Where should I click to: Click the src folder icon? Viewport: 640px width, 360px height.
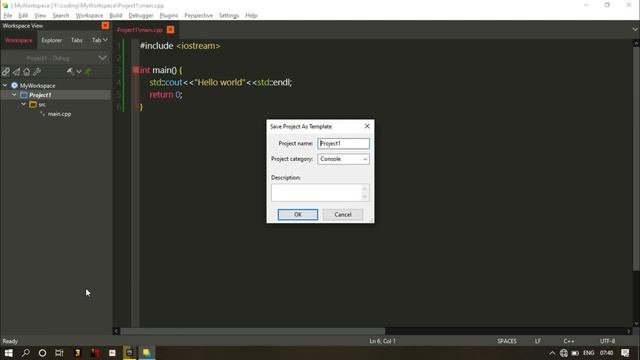point(33,104)
